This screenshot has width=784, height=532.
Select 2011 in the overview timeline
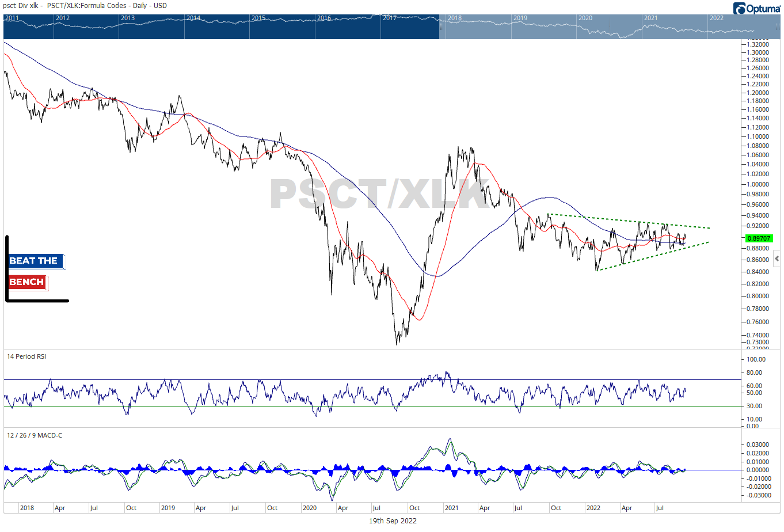12,18
